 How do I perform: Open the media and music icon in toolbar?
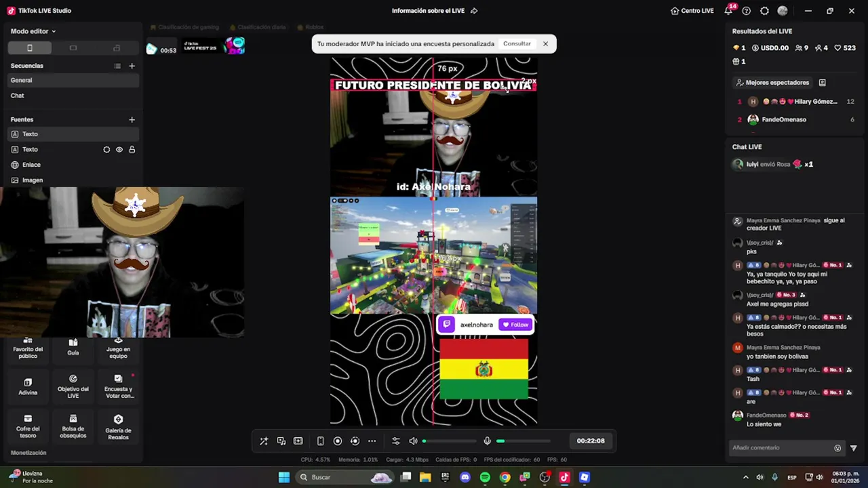pos(281,441)
